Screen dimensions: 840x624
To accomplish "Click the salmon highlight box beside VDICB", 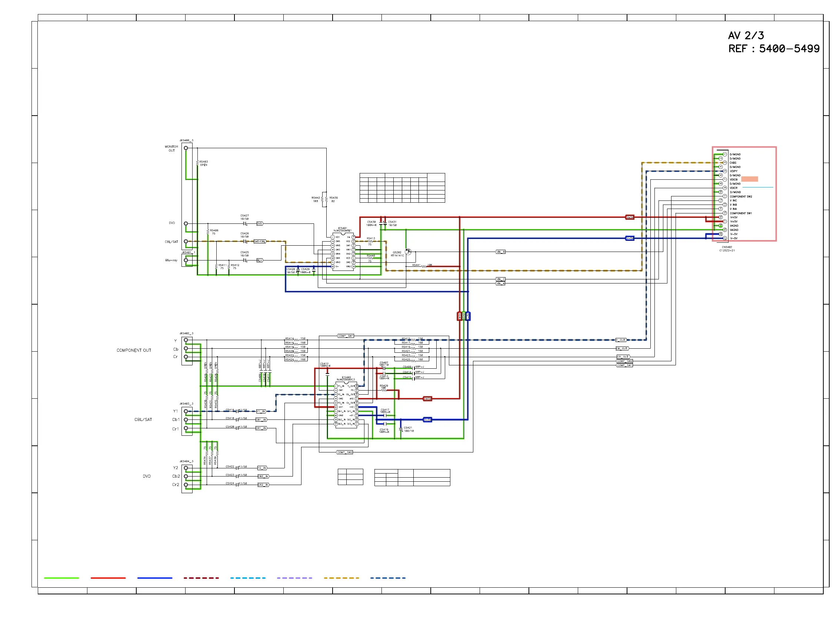I will (749, 179).
